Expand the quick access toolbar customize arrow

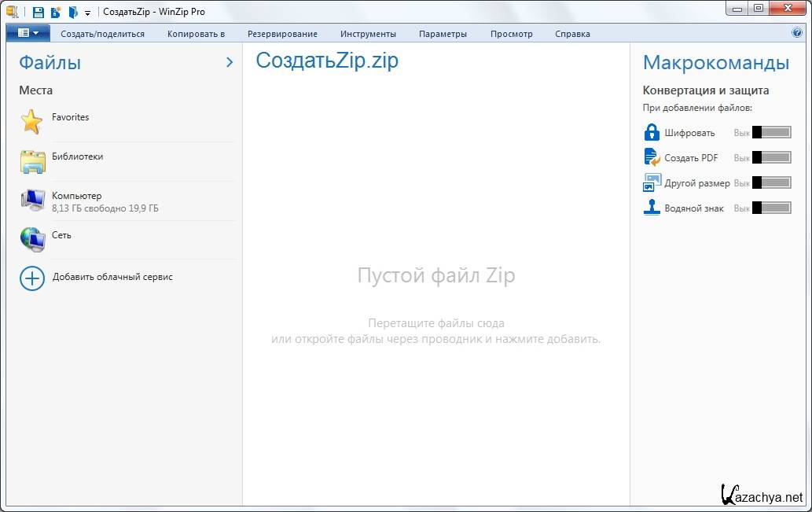pos(87,13)
